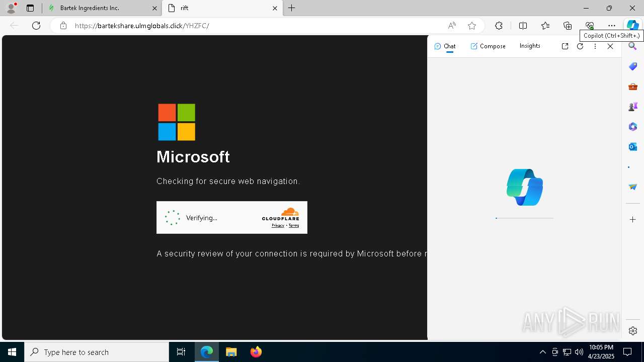Image resolution: width=644 pixels, height=362 pixels.
Task: Open volume control in tray
Action: 579,352
